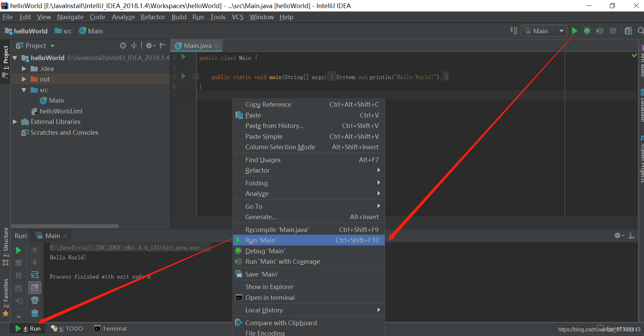Open the 2: Favorites side tab

(x=5, y=297)
